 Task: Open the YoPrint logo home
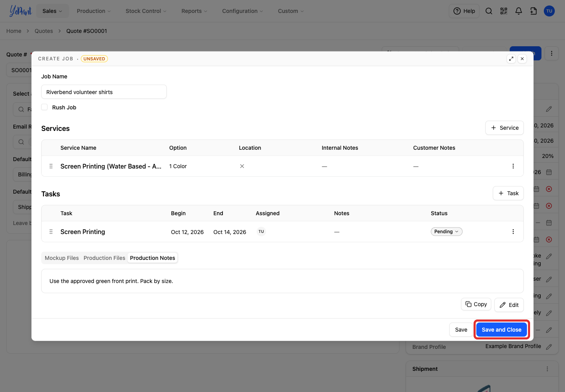pos(20,11)
